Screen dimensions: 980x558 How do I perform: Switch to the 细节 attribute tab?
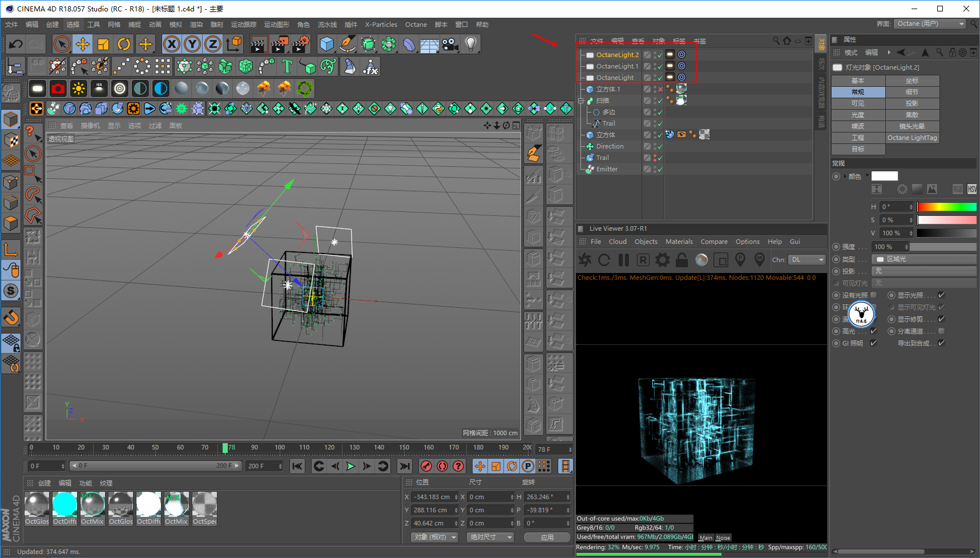[912, 92]
